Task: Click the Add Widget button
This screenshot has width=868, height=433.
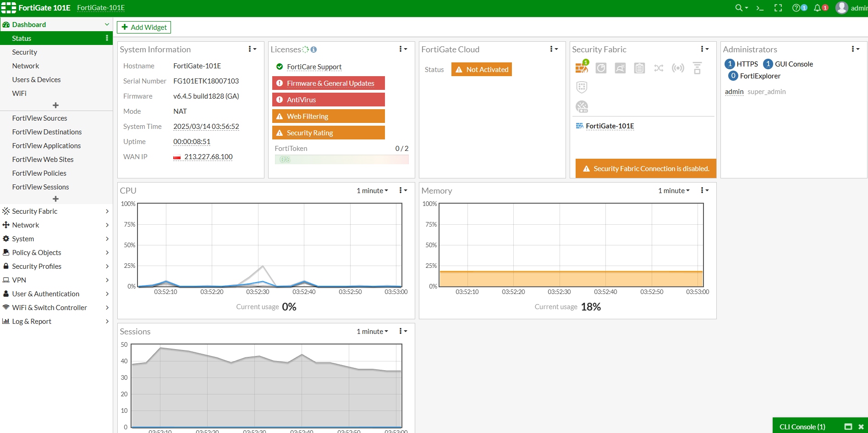Action: click(144, 28)
